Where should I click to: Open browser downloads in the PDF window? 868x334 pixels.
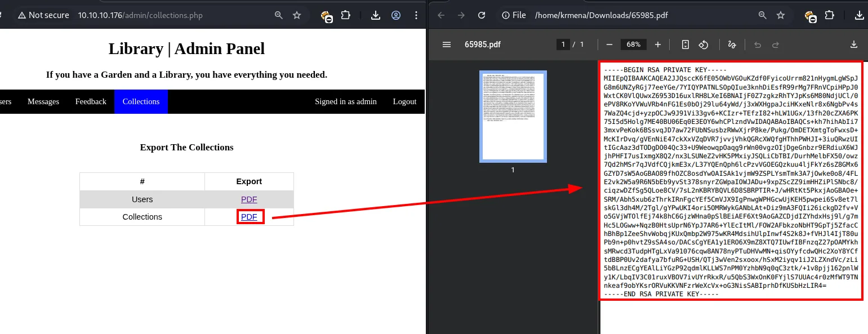click(859, 15)
